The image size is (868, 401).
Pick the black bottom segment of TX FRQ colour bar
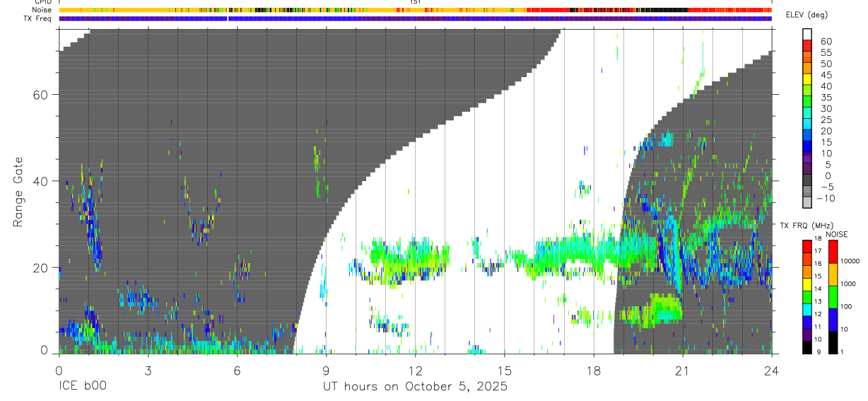click(x=807, y=347)
